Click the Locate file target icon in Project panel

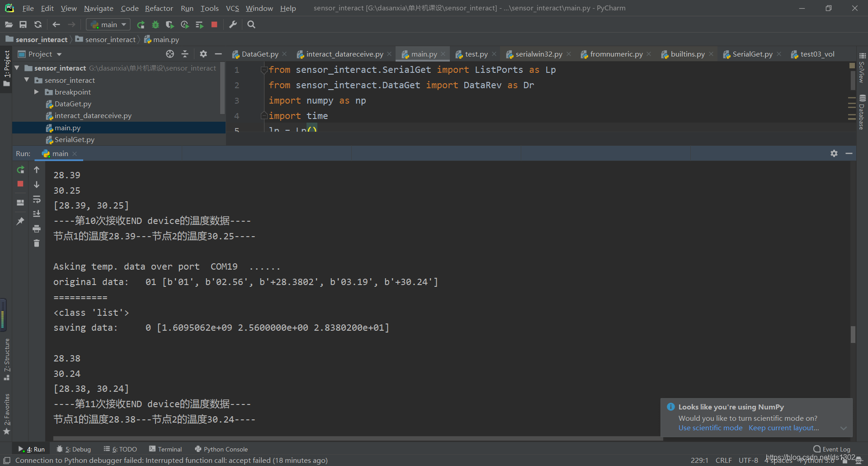(170, 54)
